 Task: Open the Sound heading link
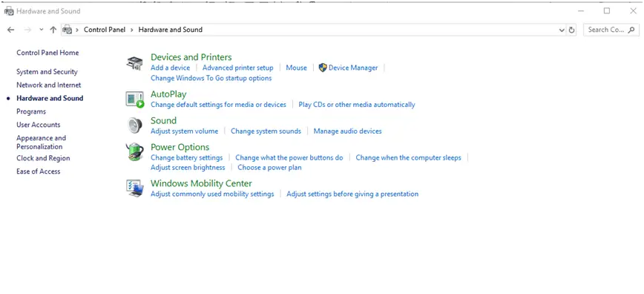pyautogui.click(x=163, y=120)
